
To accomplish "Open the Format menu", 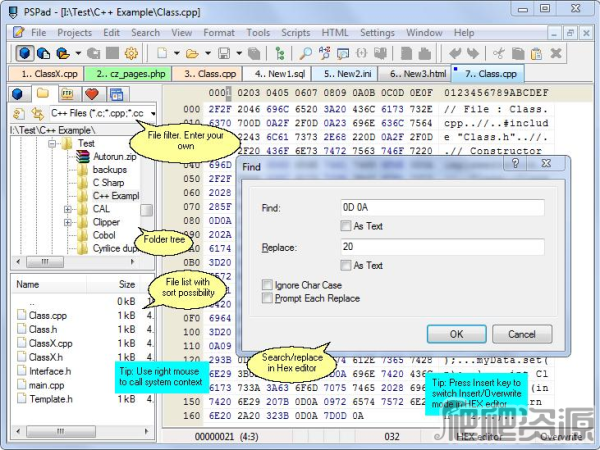I will coord(219,33).
